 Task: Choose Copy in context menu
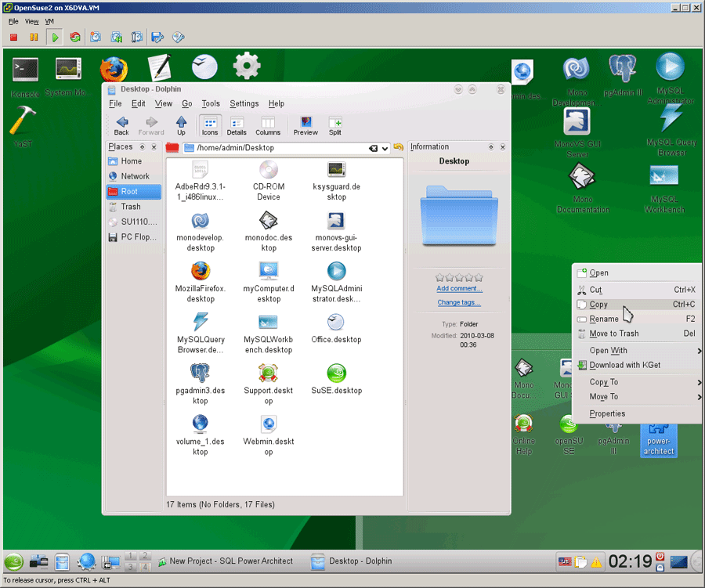(637, 305)
